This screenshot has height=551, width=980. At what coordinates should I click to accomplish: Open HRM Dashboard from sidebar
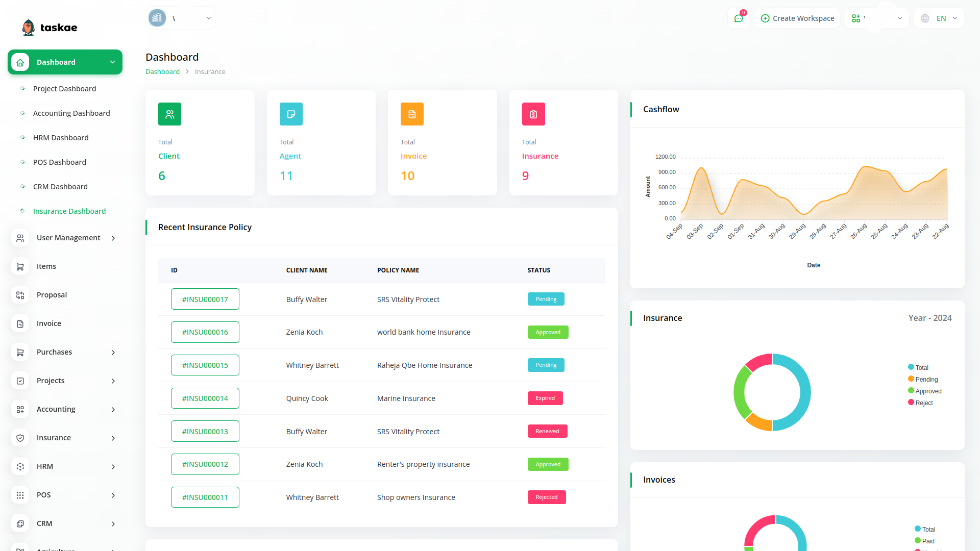tap(61, 138)
